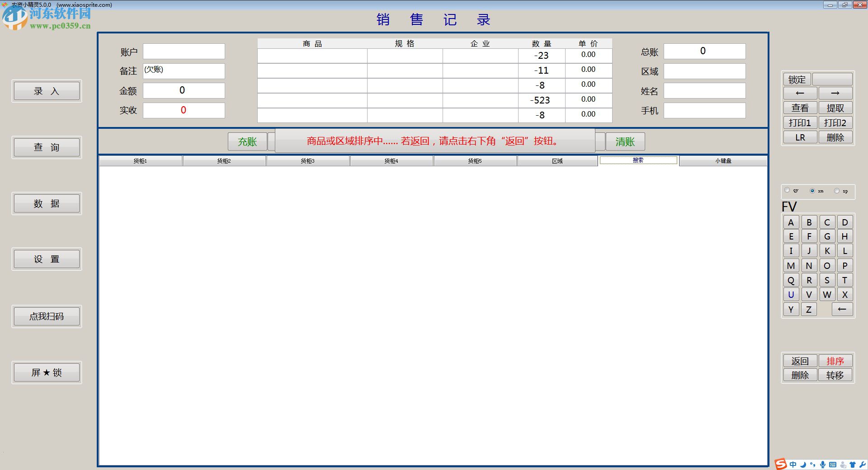Switch to the 货柜5 tab
Image resolution: width=868 pixels, height=470 pixels.
tap(475, 161)
